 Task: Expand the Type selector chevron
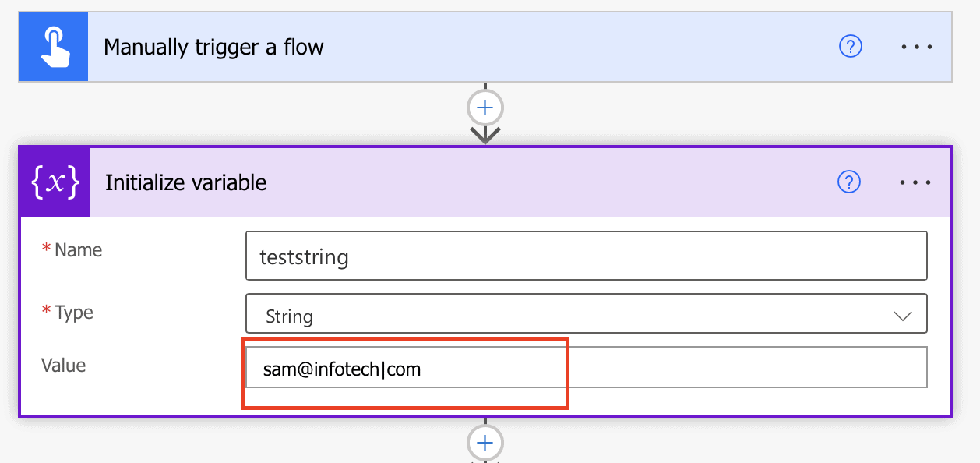point(901,315)
